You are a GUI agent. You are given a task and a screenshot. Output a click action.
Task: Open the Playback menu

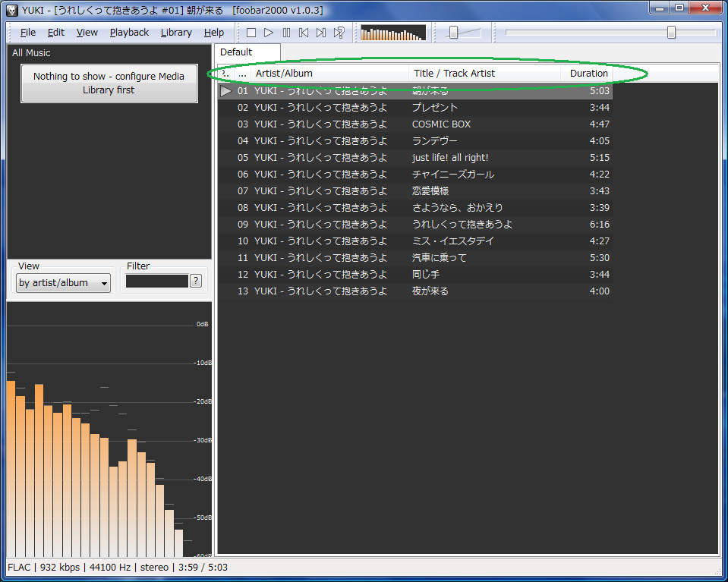[129, 33]
